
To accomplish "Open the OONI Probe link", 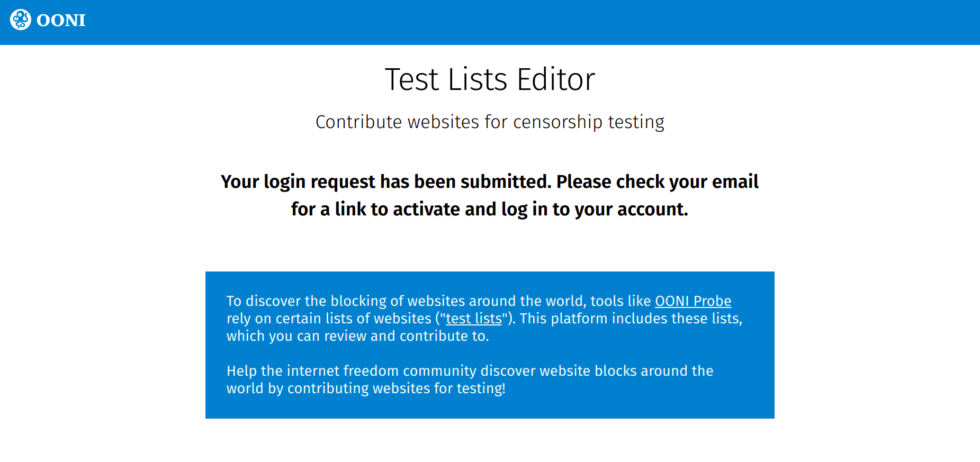I will [693, 301].
